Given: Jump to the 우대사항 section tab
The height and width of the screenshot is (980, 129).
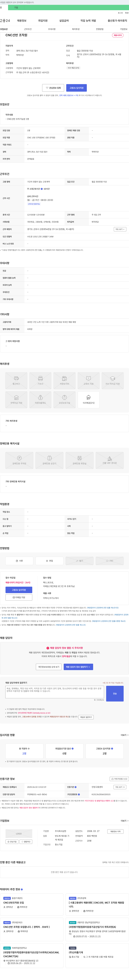Looking at the screenshot, I should coord(52,29).
